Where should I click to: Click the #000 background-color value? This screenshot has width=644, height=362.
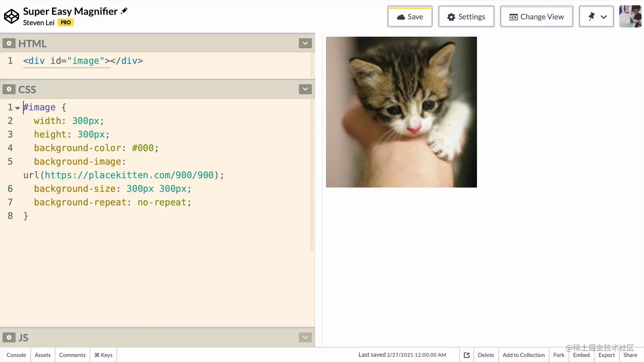pyautogui.click(x=143, y=148)
